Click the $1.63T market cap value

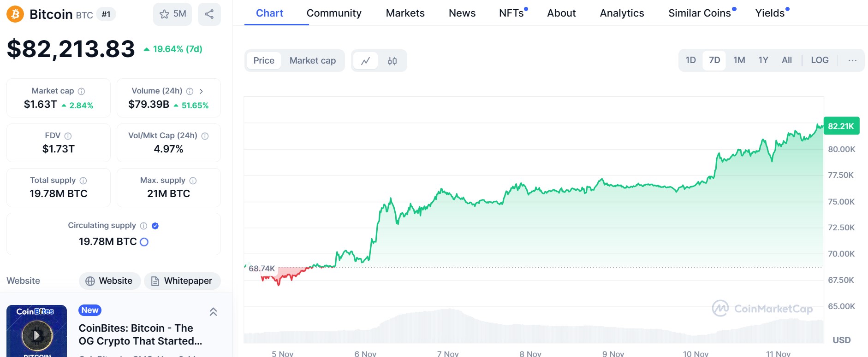(41, 105)
